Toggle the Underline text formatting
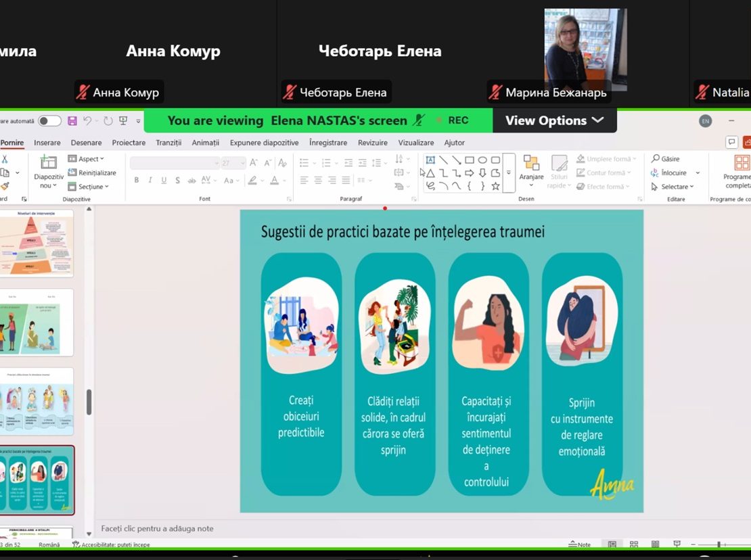The height and width of the screenshot is (560, 751). (164, 181)
